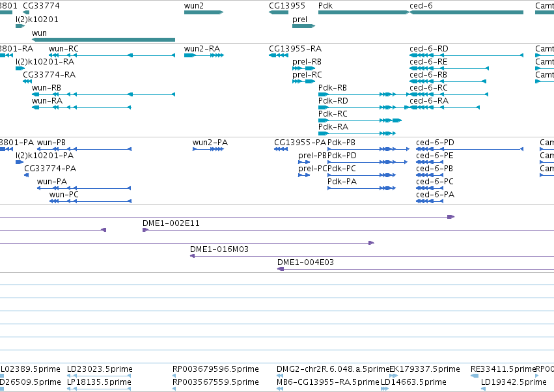This screenshot has height=392, width=554.
Task: Select the ced-6-RD transcript label
Action: tap(428, 48)
